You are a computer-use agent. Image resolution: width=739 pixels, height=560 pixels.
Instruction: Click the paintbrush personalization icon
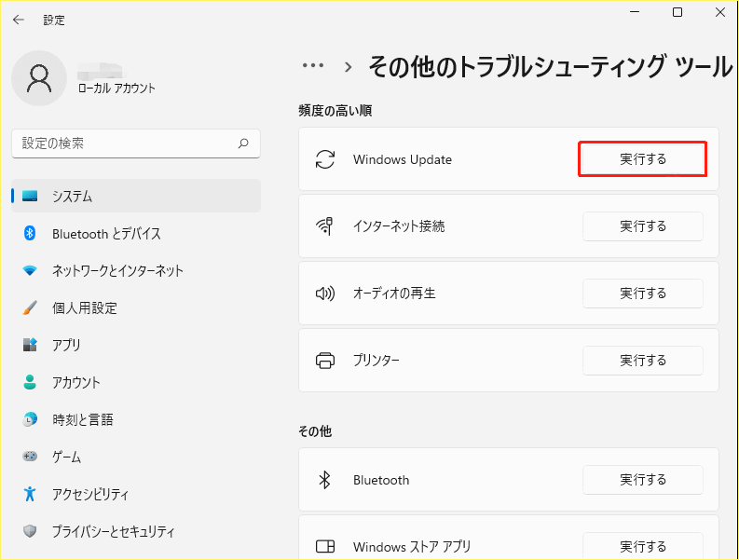[30, 308]
